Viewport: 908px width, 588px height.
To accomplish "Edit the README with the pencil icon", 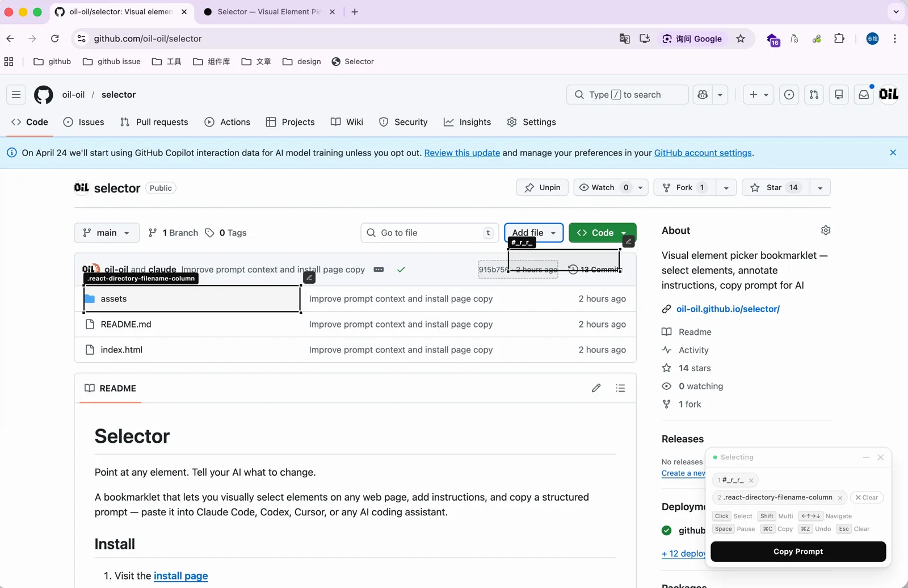I will pos(596,388).
